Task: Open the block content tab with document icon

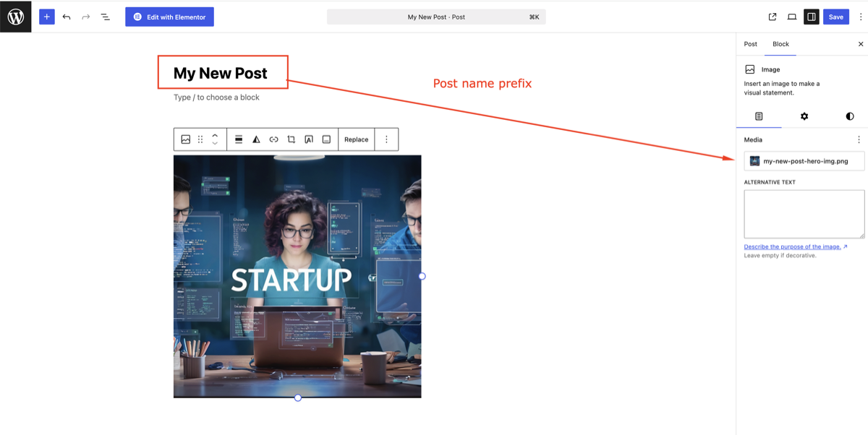Action: pos(759,116)
